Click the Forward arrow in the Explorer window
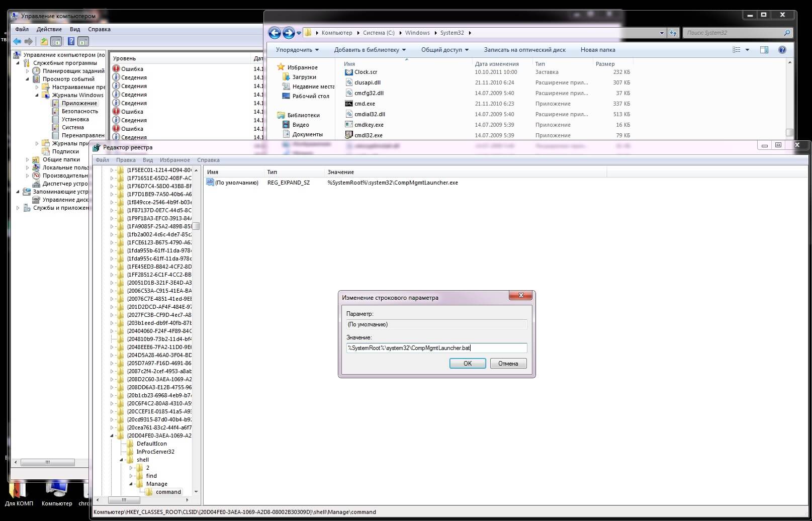Viewport: 812px width, 521px height. click(289, 33)
